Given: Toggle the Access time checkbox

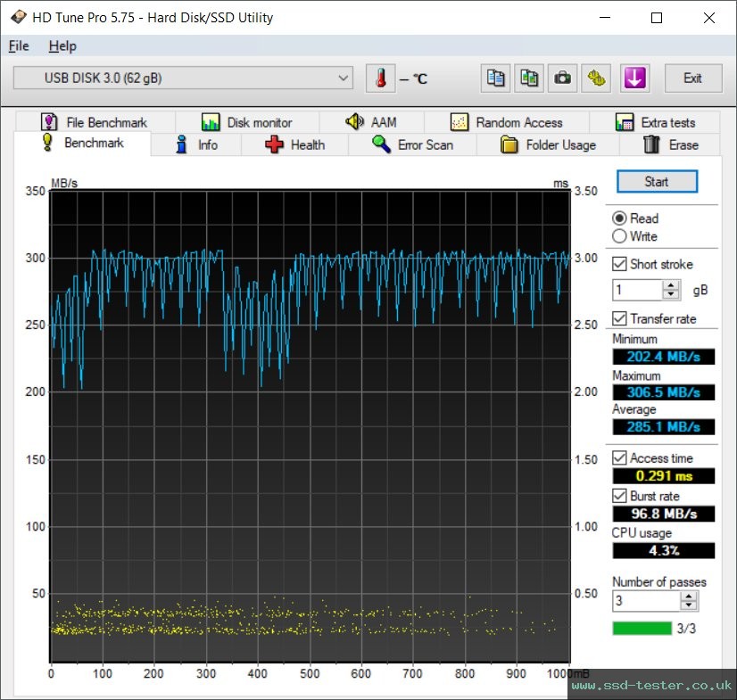Looking at the screenshot, I should pyautogui.click(x=619, y=458).
